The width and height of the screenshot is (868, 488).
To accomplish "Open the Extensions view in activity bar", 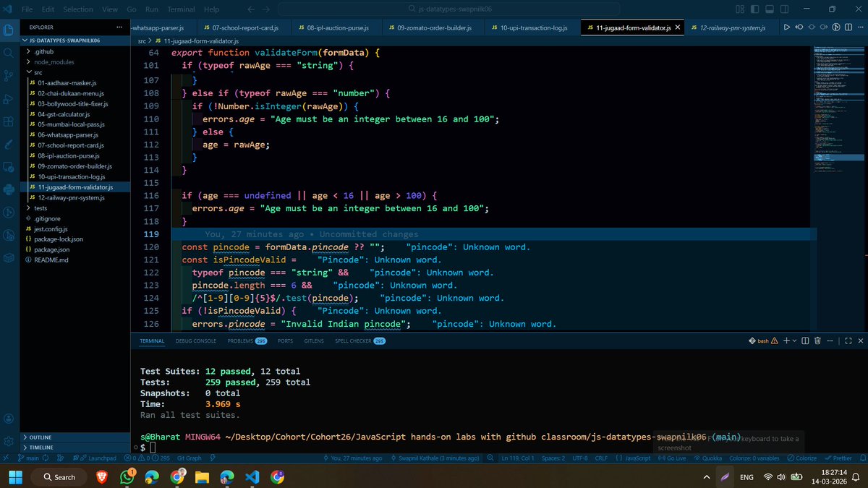I will [x=9, y=121].
